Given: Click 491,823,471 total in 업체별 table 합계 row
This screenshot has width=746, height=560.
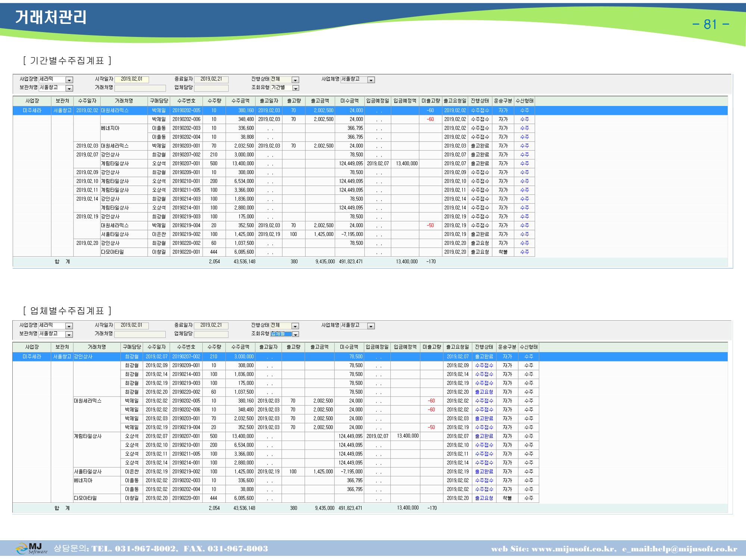Looking at the screenshot, I should tap(350, 508).
